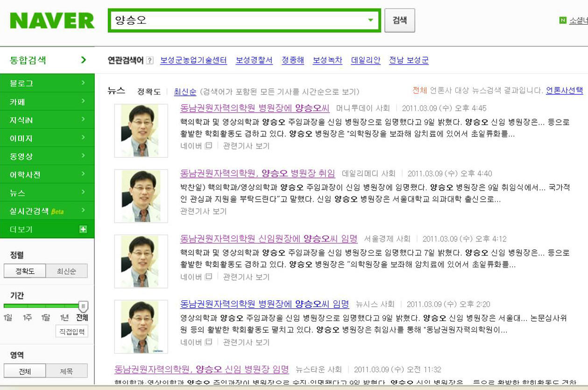Screen dimensions: 588x390
Task: Open the 블로그 category
Action: click(x=47, y=83)
